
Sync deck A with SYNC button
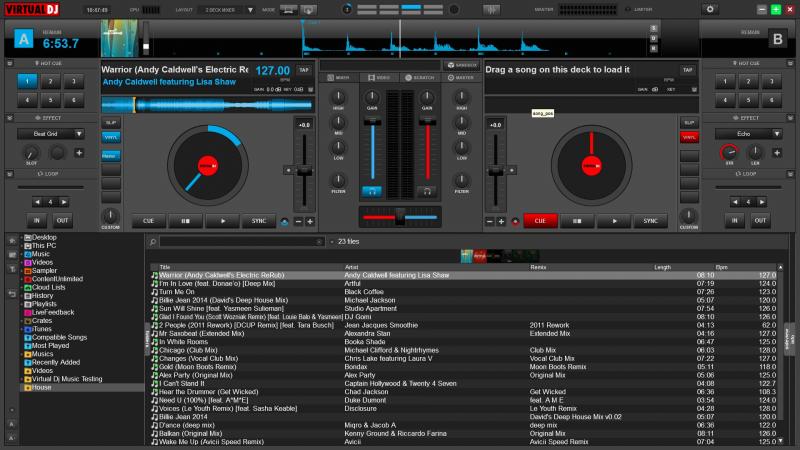(259, 221)
